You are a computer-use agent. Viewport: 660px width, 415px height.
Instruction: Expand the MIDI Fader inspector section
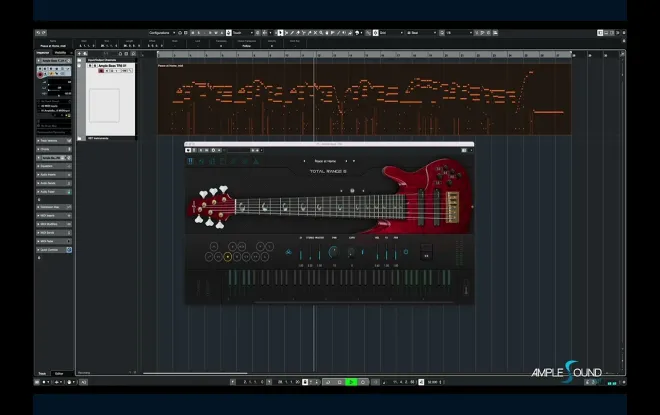pyautogui.click(x=54, y=241)
